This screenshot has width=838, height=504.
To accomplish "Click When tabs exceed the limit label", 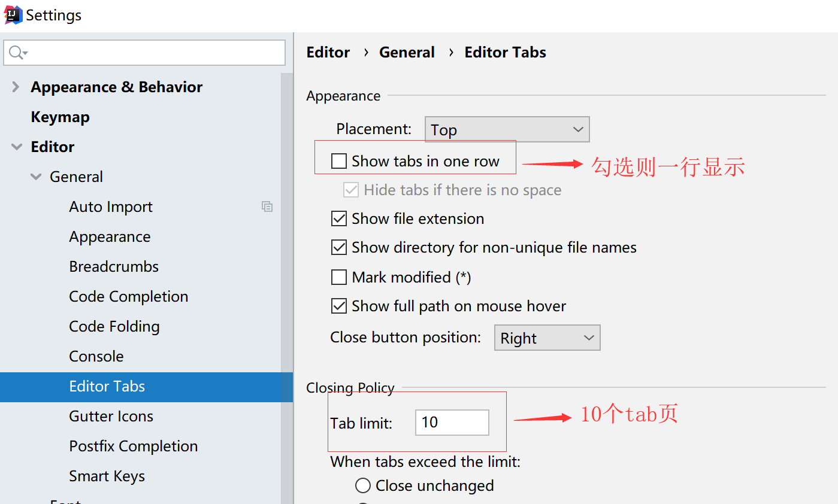I will pyautogui.click(x=425, y=462).
